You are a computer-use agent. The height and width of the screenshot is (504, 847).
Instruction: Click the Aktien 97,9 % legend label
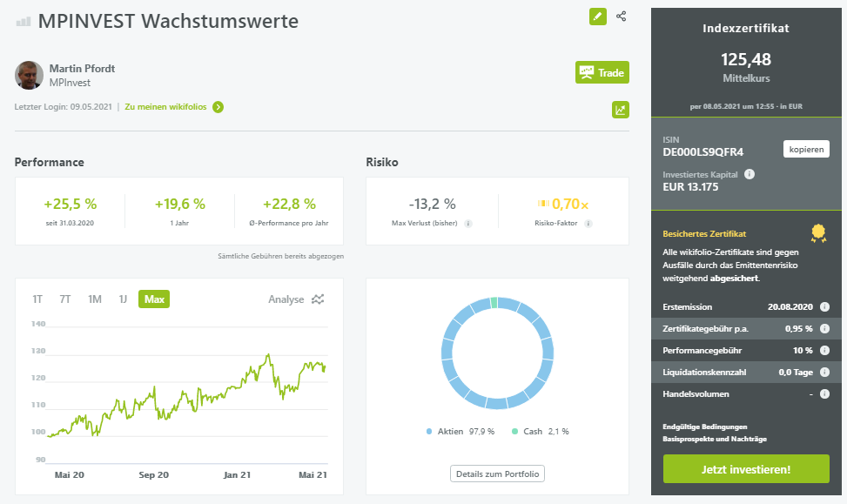pos(466,432)
